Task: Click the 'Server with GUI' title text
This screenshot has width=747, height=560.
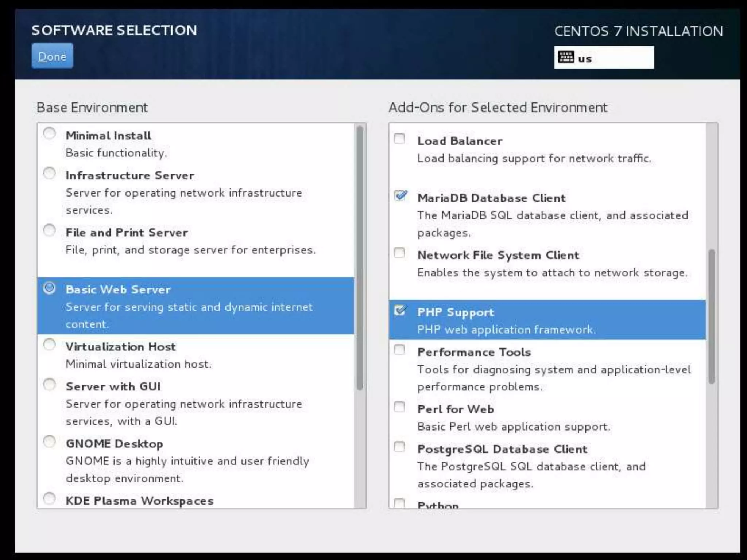Action: tap(113, 386)
